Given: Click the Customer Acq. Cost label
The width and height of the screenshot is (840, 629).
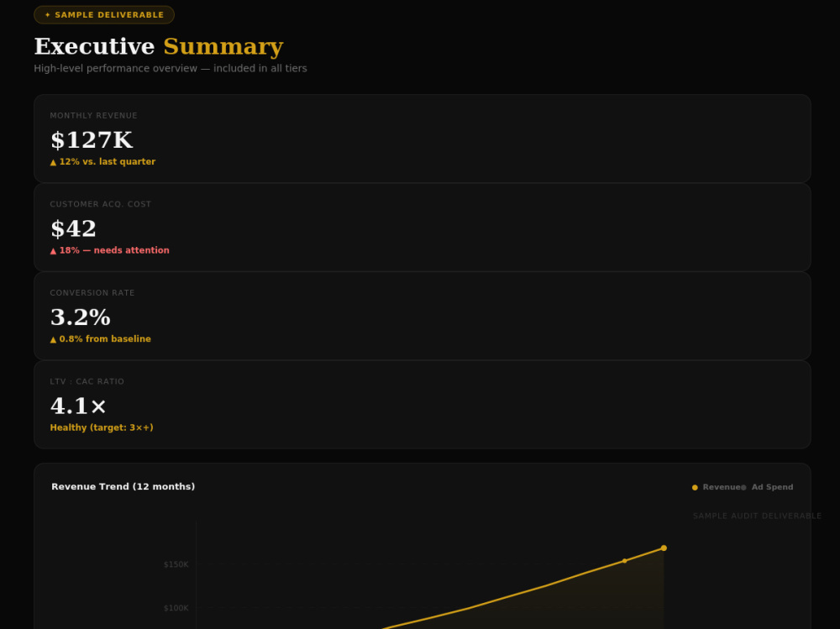Looking at the screenshot, I should (x=101, y=204).
